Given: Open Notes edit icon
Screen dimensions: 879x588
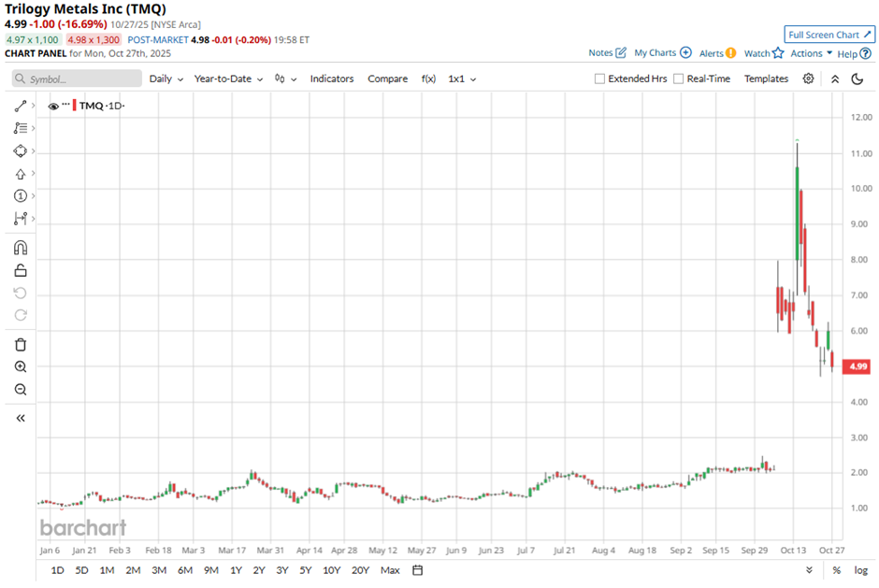Looking at the screenshot, I should tap(621, 52).
